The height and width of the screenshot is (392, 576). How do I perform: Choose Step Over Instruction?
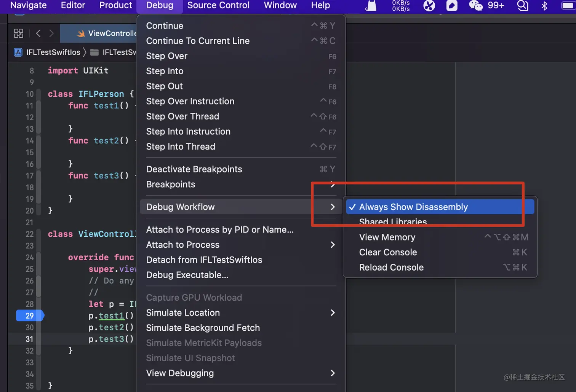pyautogui.click(x=241, y=101)
